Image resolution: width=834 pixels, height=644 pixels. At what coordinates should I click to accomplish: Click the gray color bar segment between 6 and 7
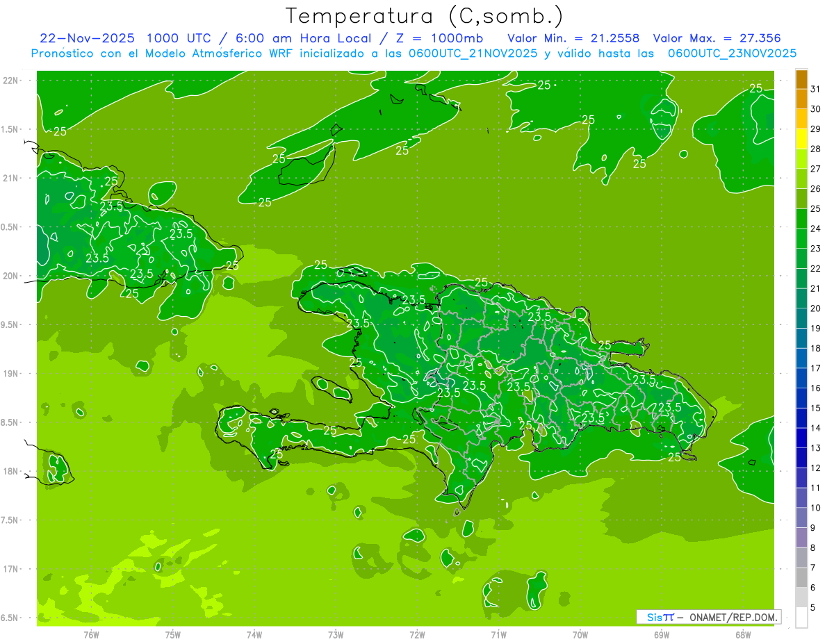[801, 578]
